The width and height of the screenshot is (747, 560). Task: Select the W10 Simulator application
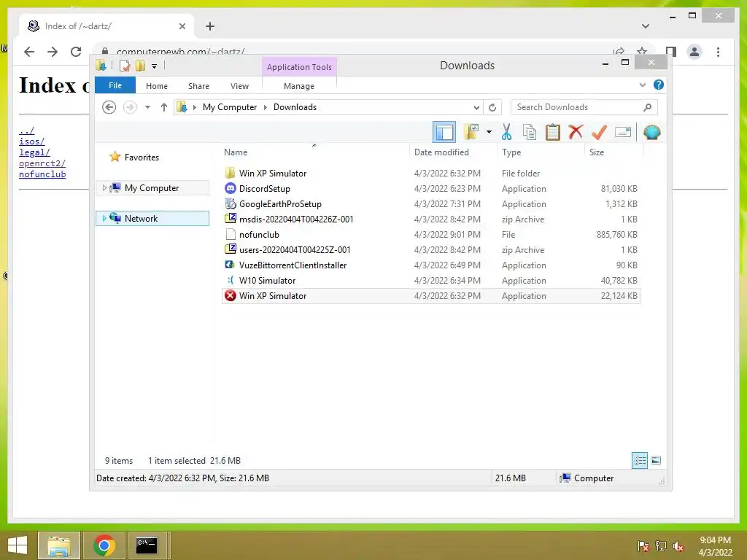click(430, 281)
